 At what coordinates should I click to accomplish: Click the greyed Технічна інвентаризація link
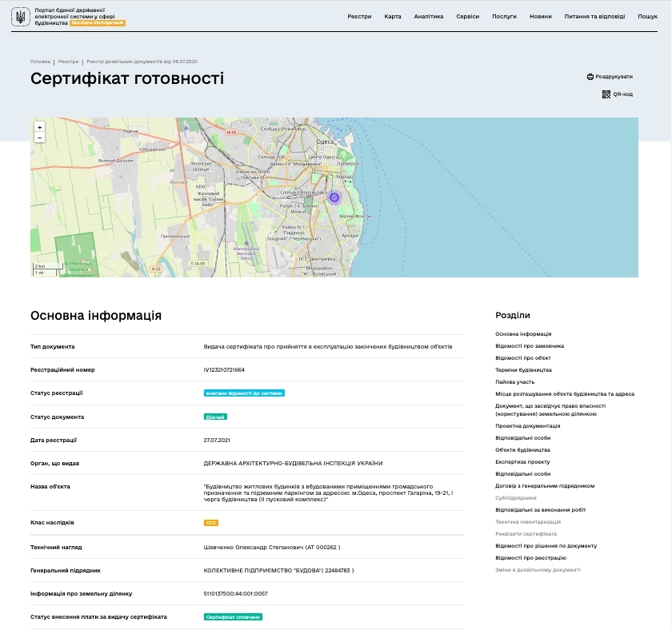pyautogui.click(x=528, y=522)
